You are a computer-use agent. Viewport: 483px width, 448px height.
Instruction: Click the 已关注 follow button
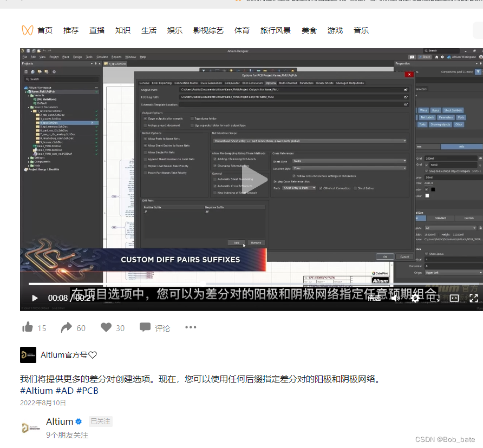(100, 421)
